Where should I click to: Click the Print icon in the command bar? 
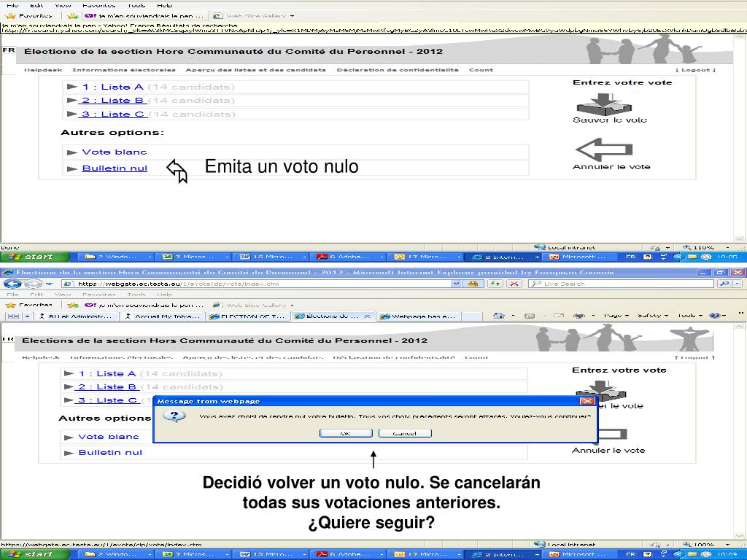pyautogui.click(x=578, y=315)
